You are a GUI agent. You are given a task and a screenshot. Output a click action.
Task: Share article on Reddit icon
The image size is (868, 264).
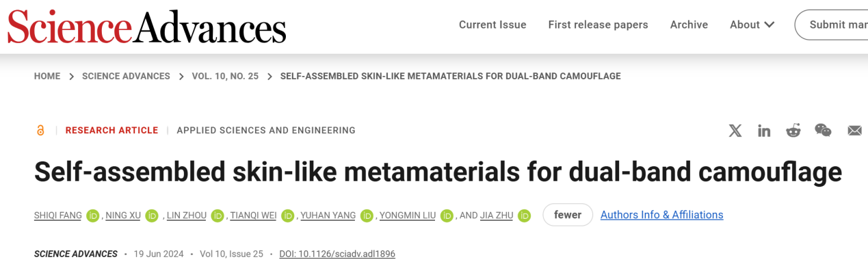click(x=793, y=131)
